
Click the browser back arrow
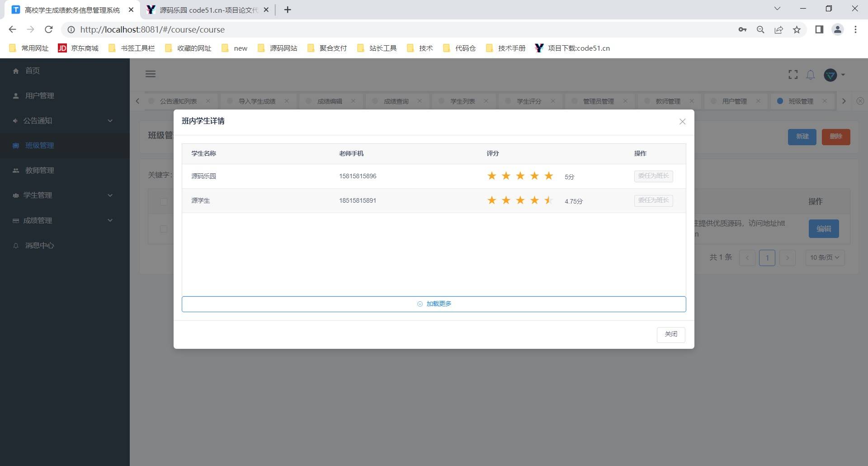pos(12,29)
